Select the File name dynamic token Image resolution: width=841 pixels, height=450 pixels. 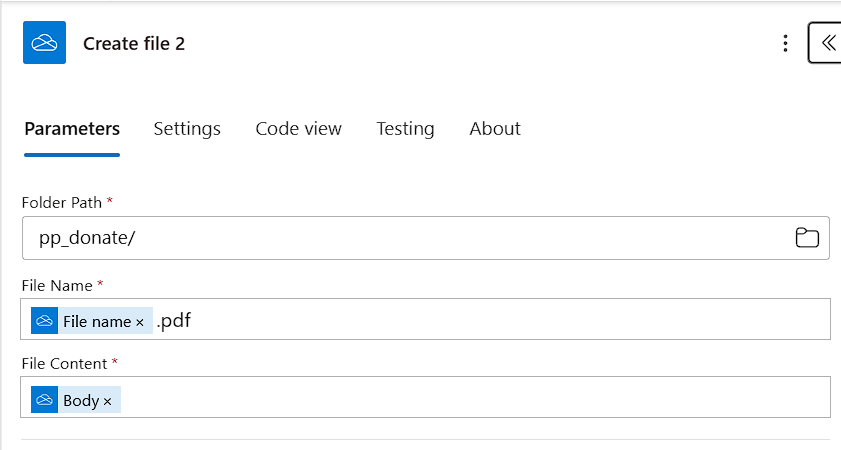coord(96,321)
